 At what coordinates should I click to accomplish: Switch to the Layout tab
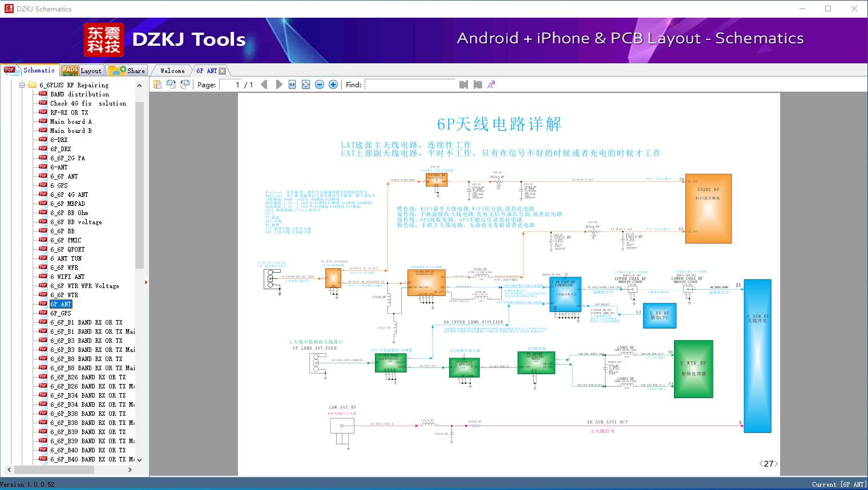(82, 71)
